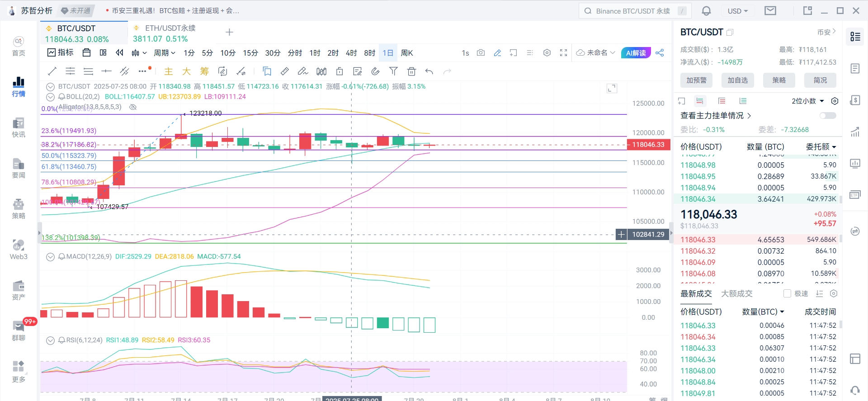This screenshot has height=401, width=868.
Task: Share the chart via share icon
Action: pyautogui.click(x=660, y=53)
